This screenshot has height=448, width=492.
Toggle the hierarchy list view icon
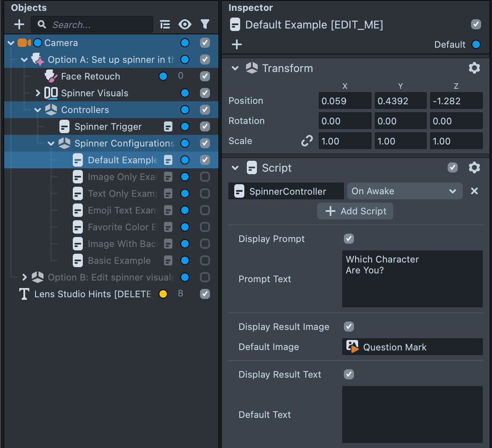point(165,24)
